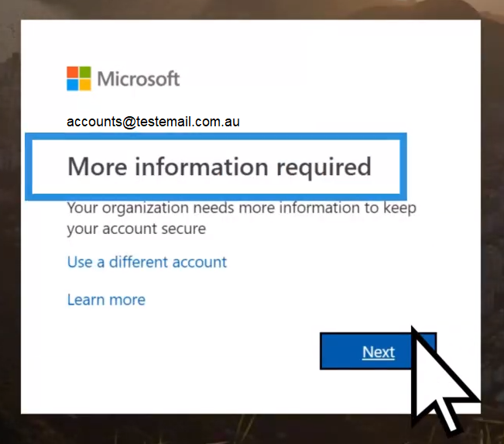504x444 pixels.
Task: Click the Next button
Action: point(378,351)
